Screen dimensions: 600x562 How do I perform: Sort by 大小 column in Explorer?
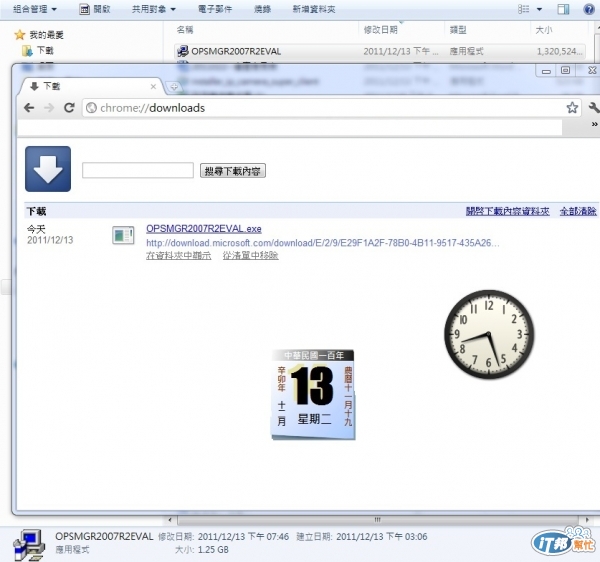[544, 29]
